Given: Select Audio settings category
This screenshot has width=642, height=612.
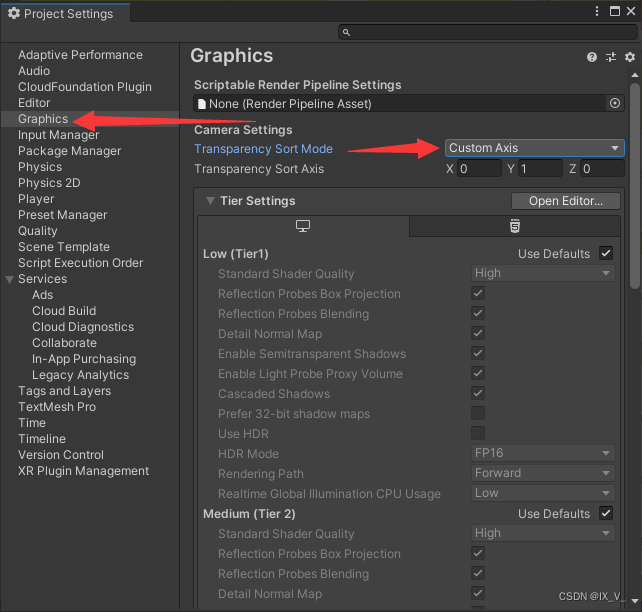Looking at the screenshot, I should click(x=34, y=71).
